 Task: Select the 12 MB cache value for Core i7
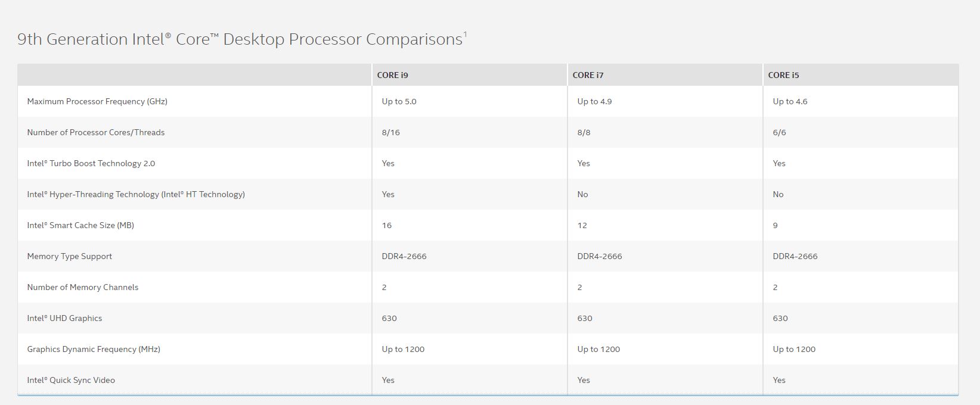(582, 225)
